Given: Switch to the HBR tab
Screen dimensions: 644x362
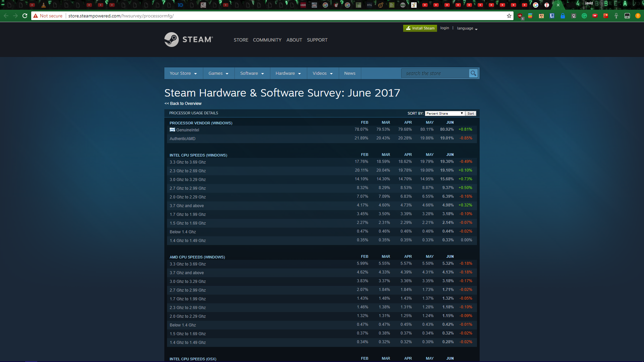Looking at the screenshot, I should click(303, 5).
